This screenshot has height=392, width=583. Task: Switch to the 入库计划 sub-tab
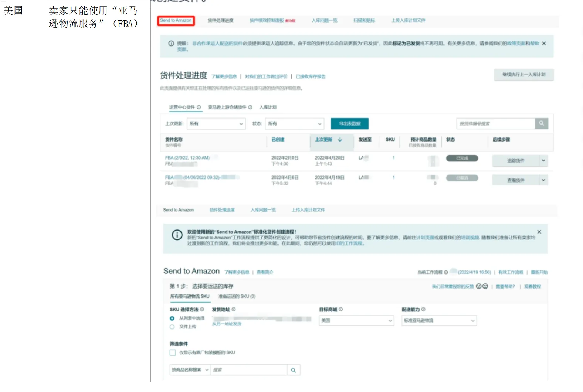coord(268,108)
